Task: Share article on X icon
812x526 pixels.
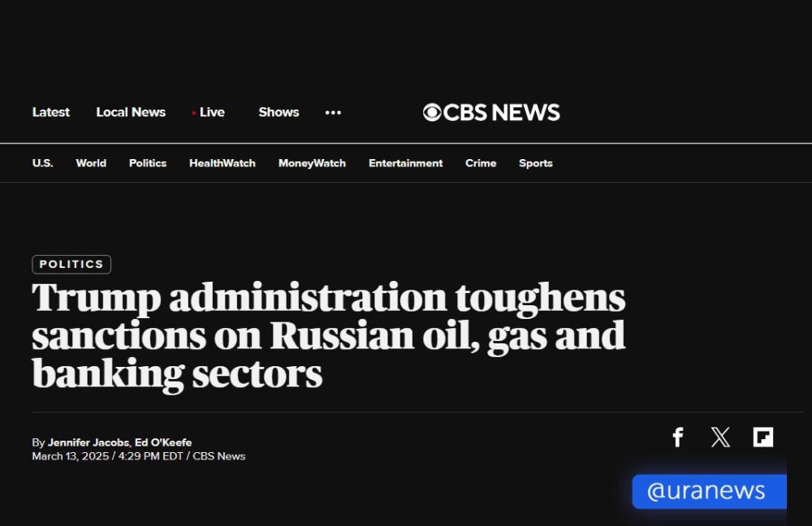Action: [720, 437]
